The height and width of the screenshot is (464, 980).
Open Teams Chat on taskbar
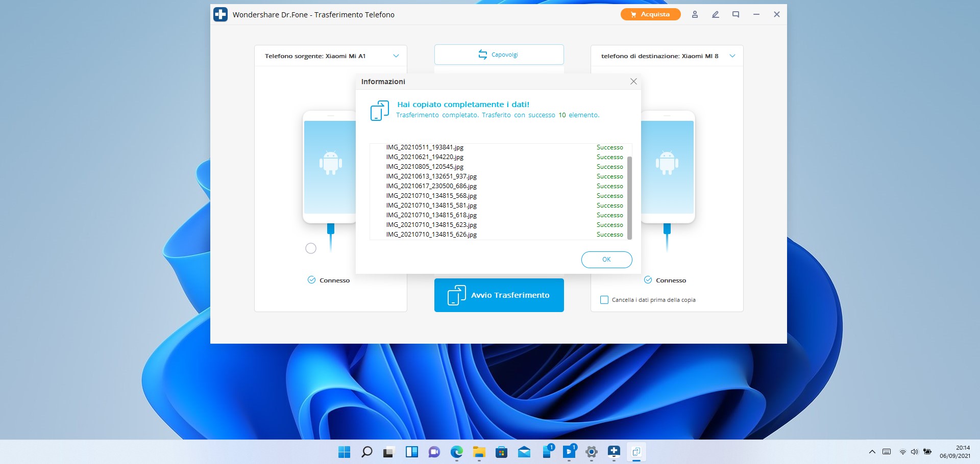pos(434,452)
